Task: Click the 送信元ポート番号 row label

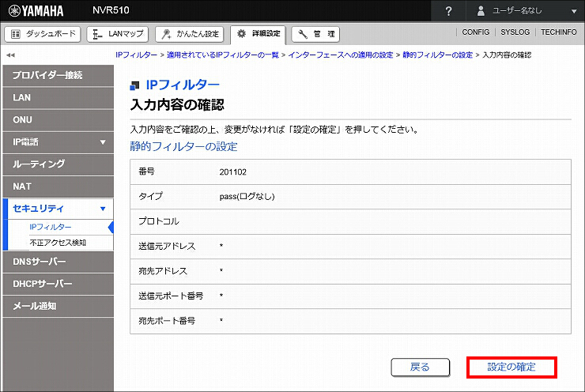Action: pos(171,296)
